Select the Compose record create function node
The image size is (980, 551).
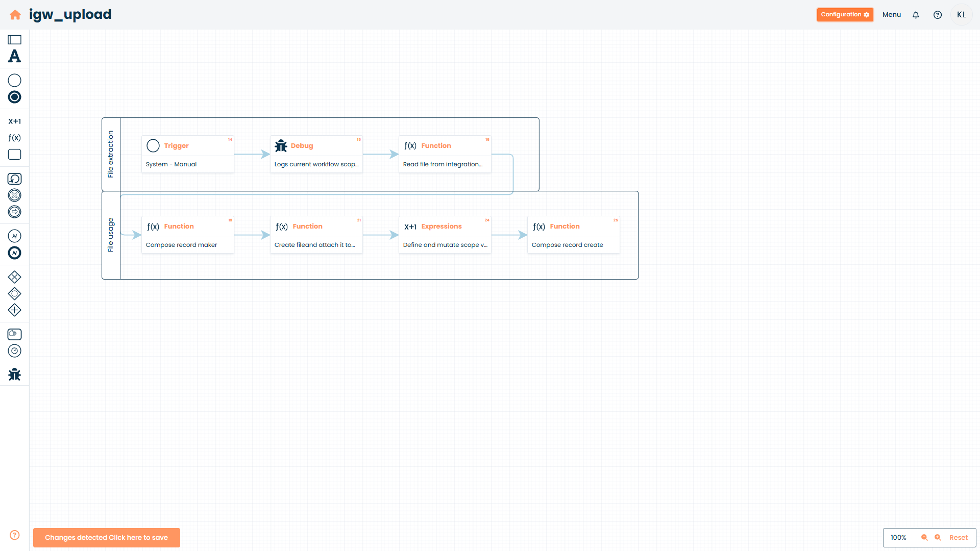click(574, 235)
